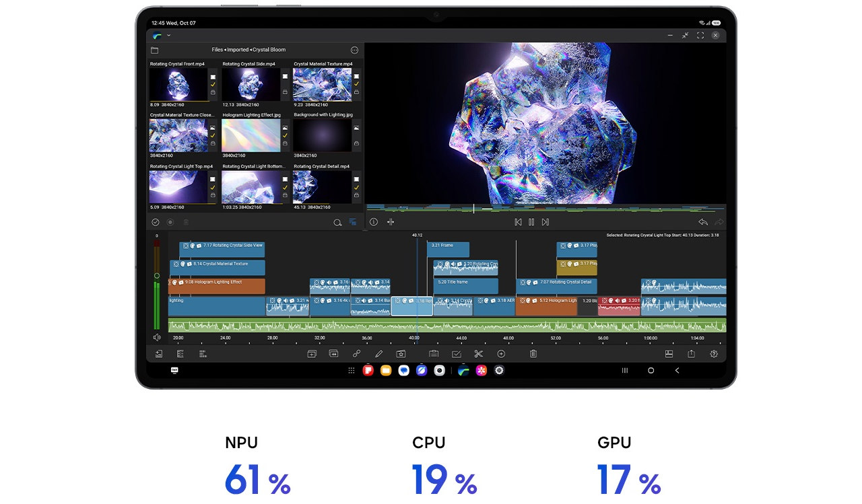This screenshot has height=504, width=862.
Task: Select the Hologram Lighting Effect.jpg thumbnail
Action: pyautogui.click(x=251, y=136)
